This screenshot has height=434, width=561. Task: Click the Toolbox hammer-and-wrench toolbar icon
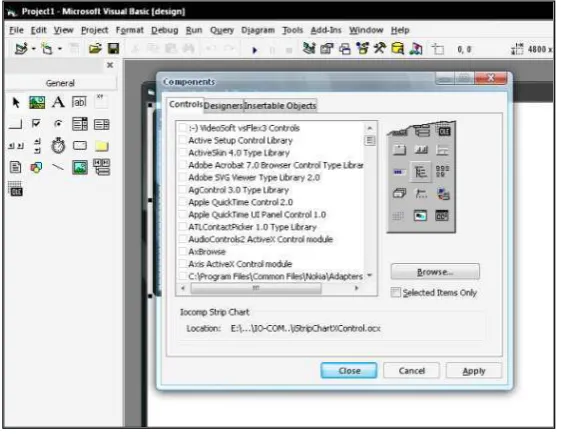(x=380, y=48)
